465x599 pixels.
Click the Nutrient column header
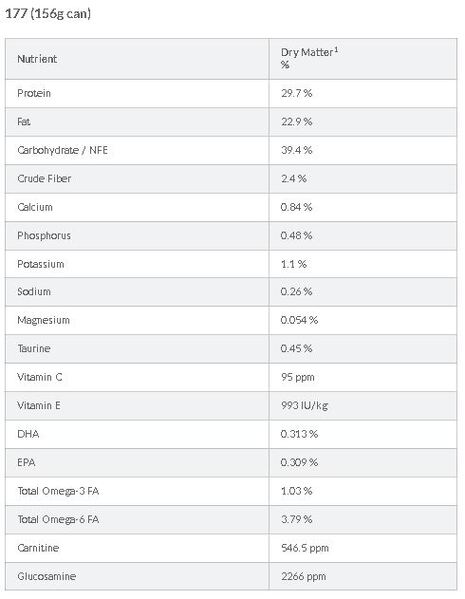click(37, 59)
